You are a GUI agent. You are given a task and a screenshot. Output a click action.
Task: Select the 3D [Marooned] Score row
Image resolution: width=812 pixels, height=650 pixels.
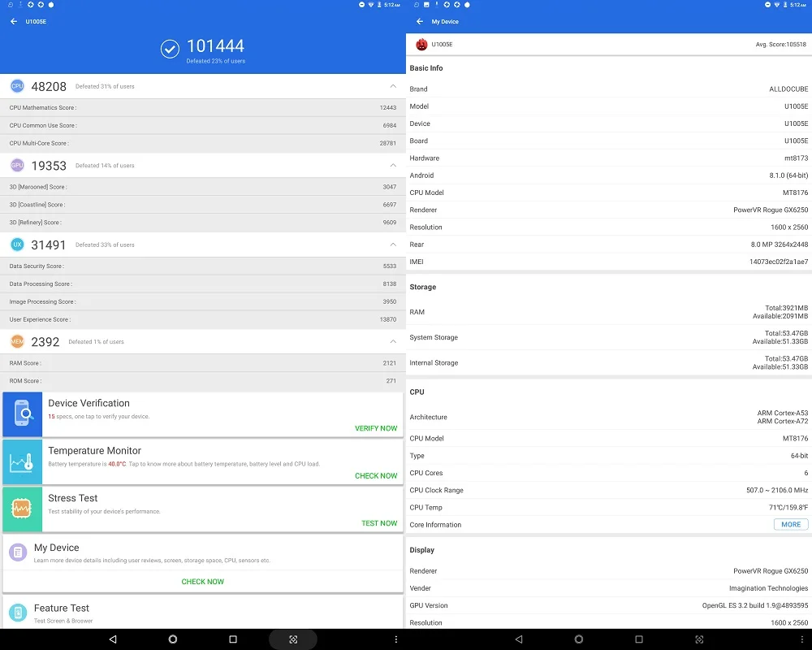203,187
